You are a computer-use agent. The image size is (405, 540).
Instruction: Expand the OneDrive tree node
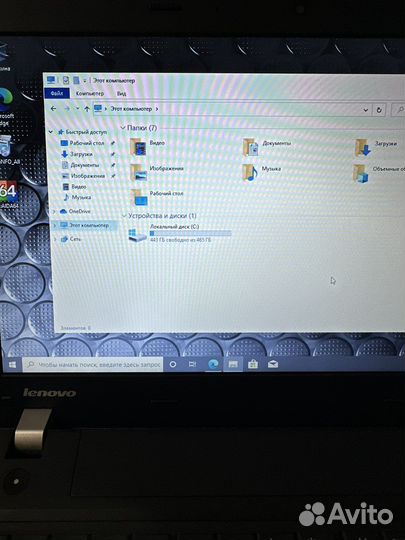point(54,211)
